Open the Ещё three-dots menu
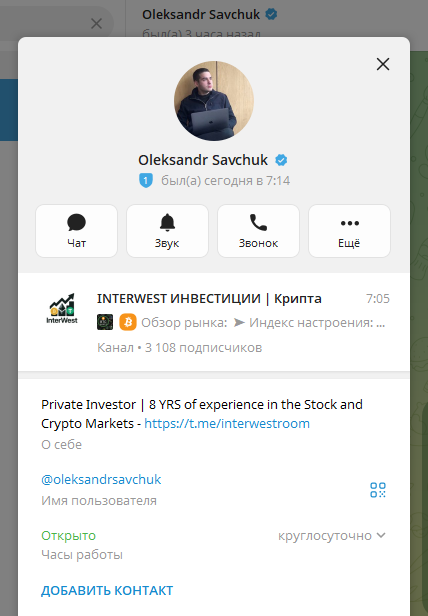 coord(349,231)
